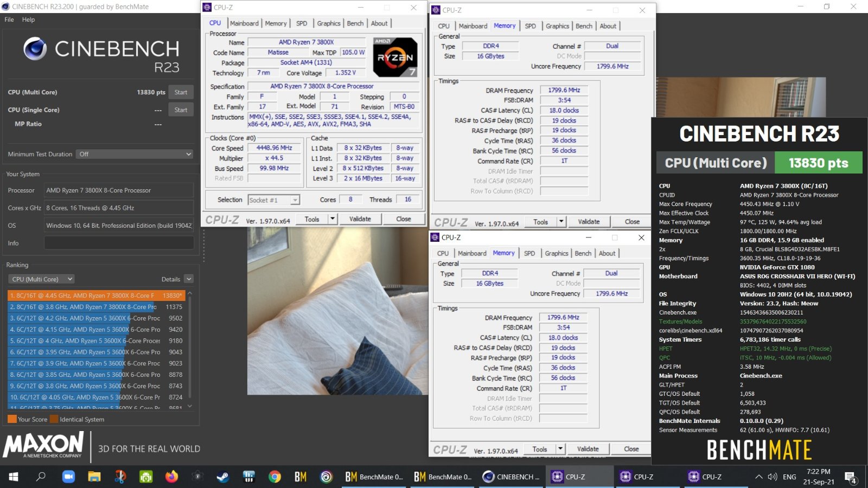Click Core Speed value 4448.96 MHz

tap(274, 148)
